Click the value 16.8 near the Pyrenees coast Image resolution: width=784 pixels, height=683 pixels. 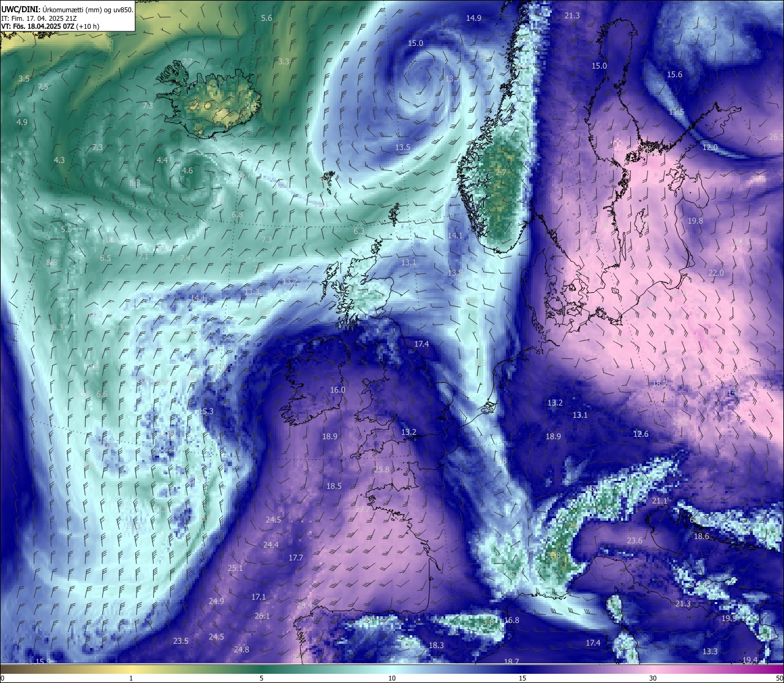511,621
